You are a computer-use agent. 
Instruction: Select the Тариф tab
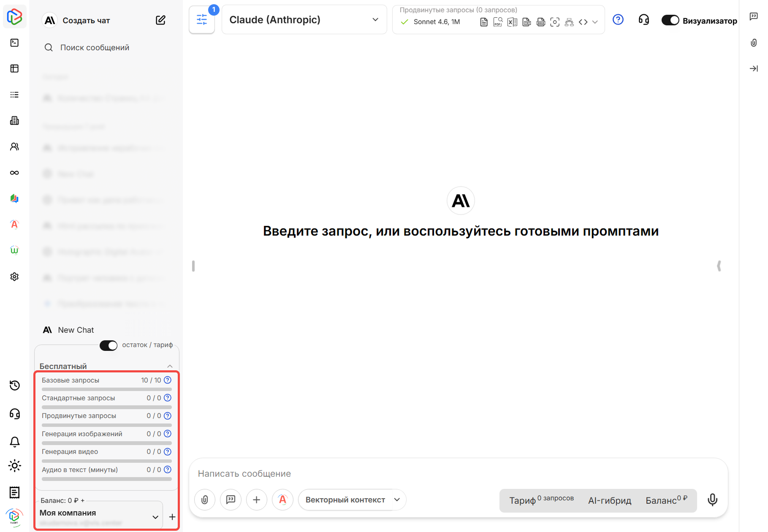522,500
